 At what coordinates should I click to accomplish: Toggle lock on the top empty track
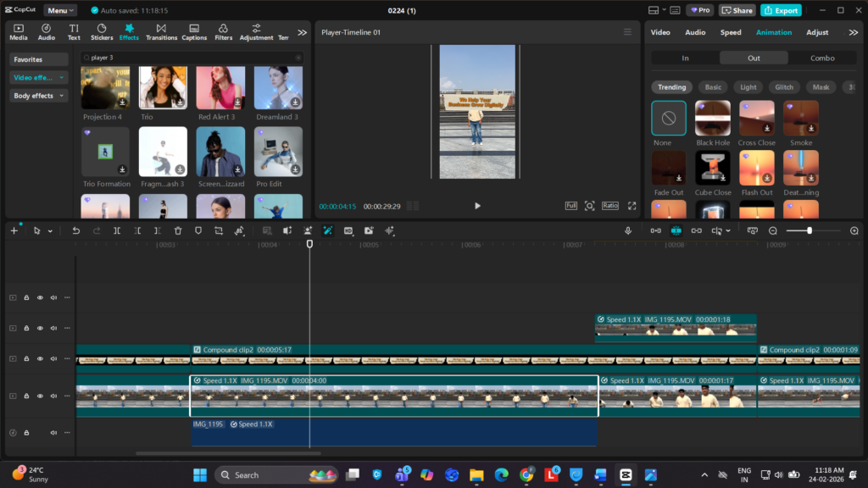click(x=26, y=297)
